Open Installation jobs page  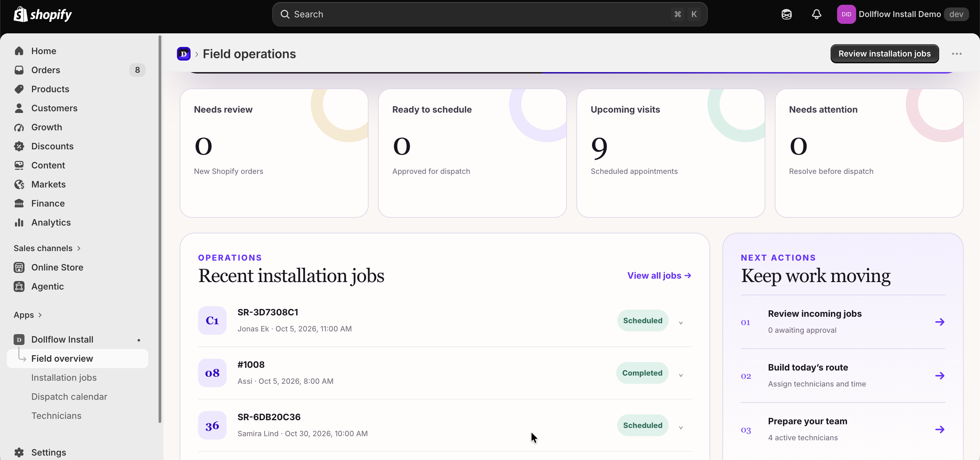click(x=78, y=377)
